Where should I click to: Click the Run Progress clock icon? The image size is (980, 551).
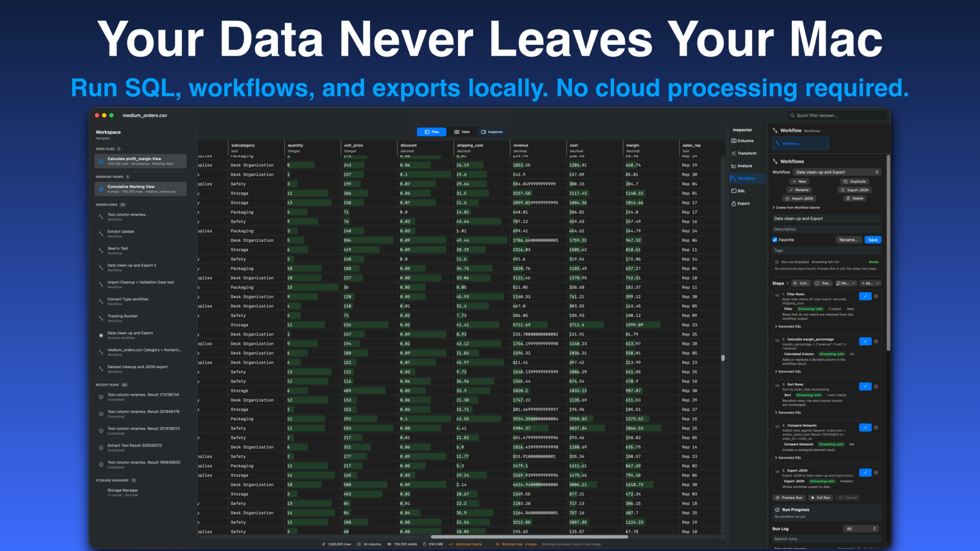coord(777,509)
